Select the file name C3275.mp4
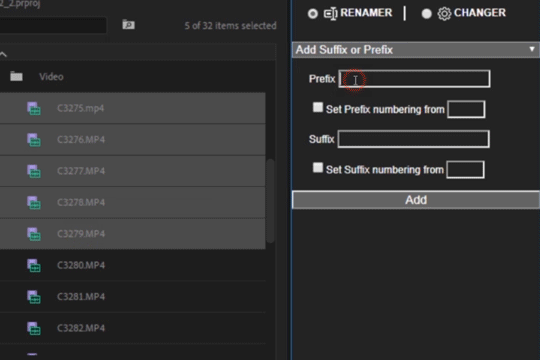 click(x=81, y=108)
